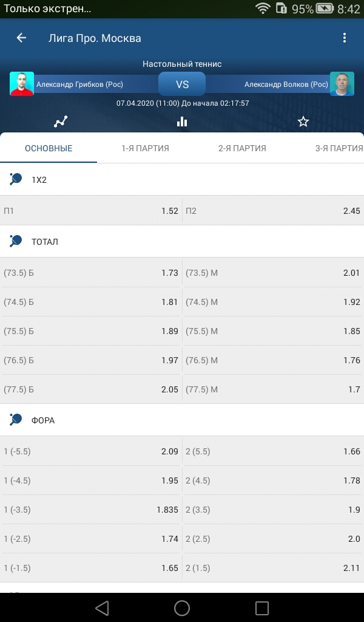Switch to the 1-Я ПАРТИЯ tab
This screenshot has width=364, height=622.
[x=146, y=148]
